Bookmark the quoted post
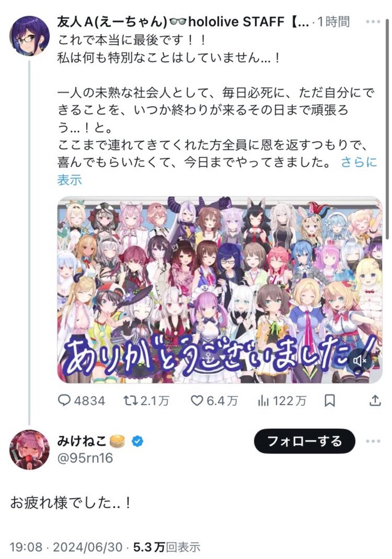 tap(329, 401)
